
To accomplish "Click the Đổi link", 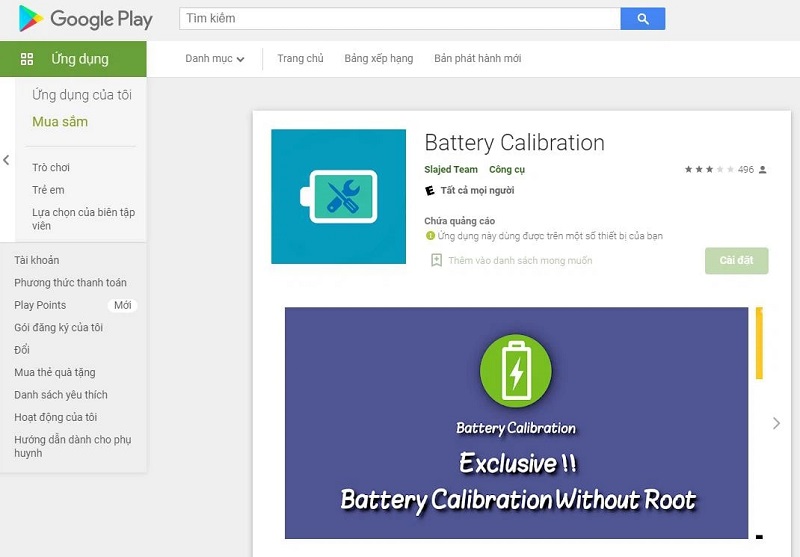I will point(22,350).
